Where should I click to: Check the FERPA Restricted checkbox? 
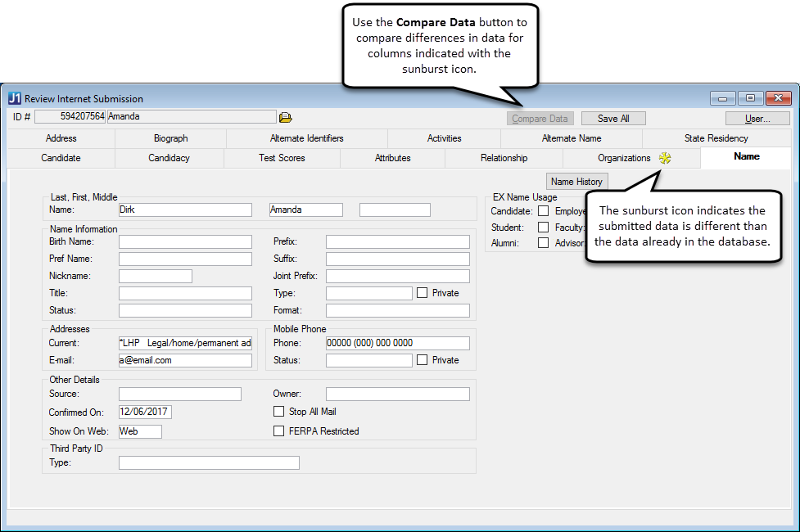(x=279, y=431)
